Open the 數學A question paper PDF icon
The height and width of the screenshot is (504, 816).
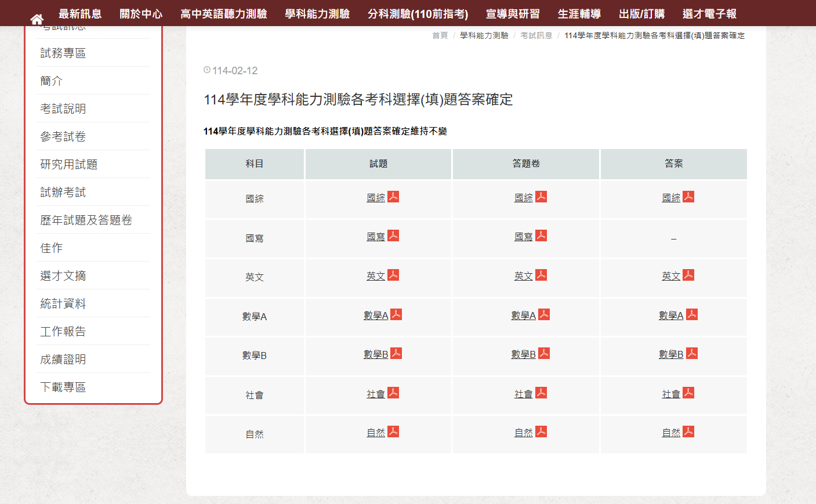pyautogui.click(x=397, y=314)
